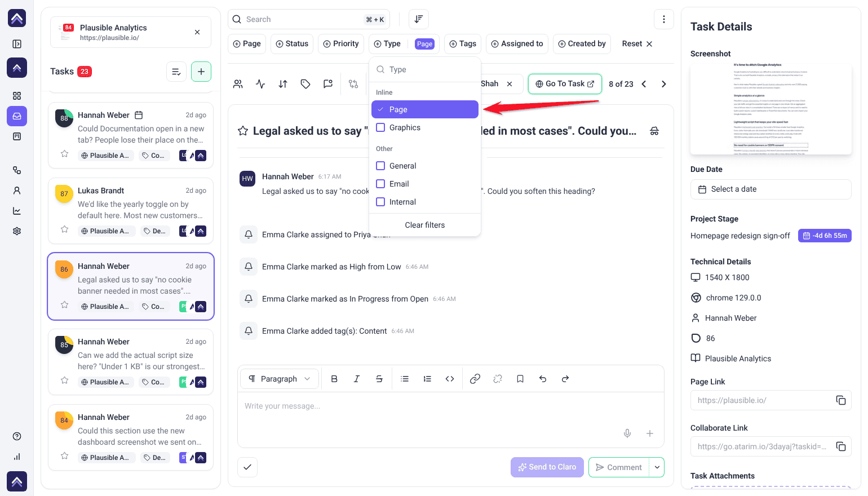Open the Created by filter dropdown
This screenshot has height=496, width=868.
582,43
